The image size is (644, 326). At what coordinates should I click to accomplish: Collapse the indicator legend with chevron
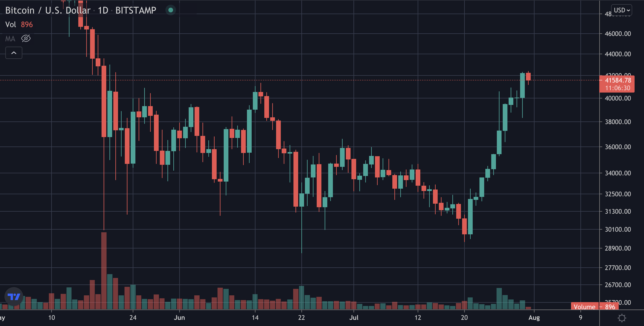(x=14, y=53)
